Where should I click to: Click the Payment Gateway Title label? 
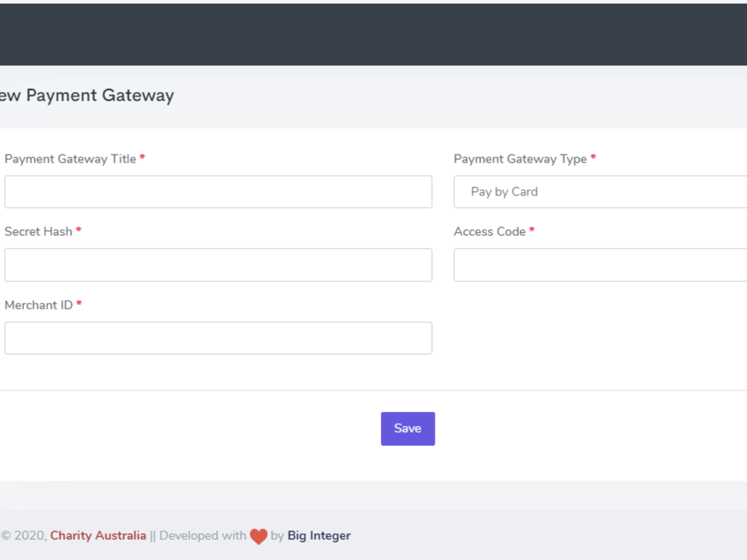point(70,159)
